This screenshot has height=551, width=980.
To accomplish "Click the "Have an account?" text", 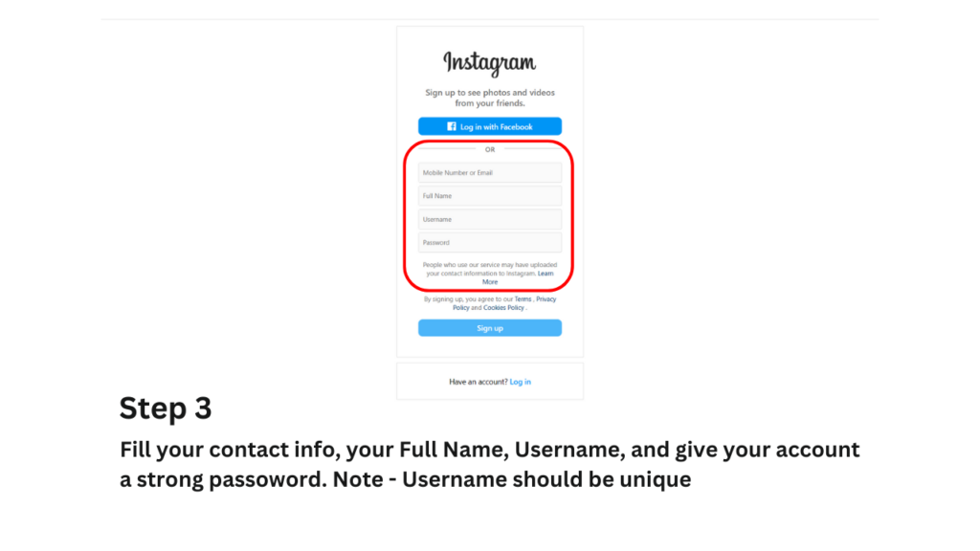I will point(478,382).
